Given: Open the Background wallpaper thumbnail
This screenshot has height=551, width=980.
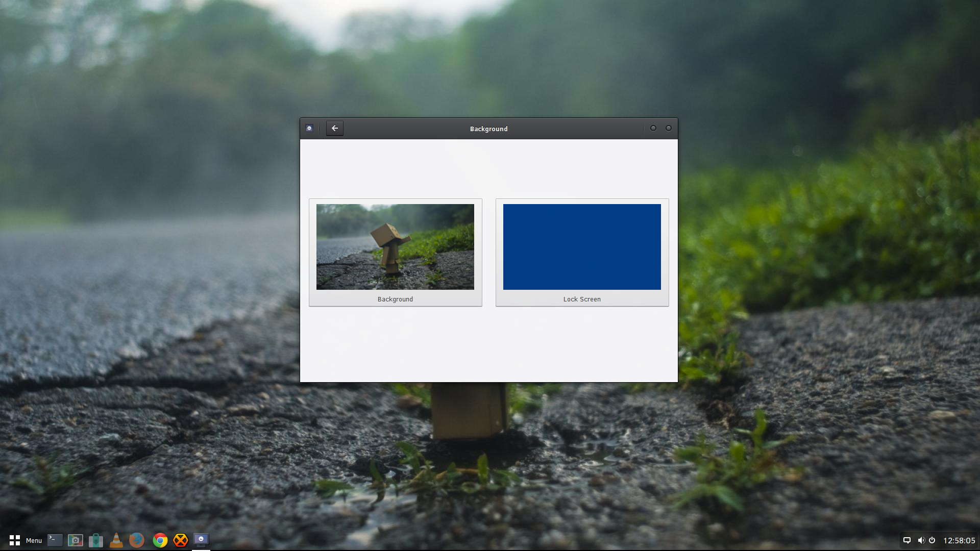Looking at the screenshot, I should (x=395, y=247).
